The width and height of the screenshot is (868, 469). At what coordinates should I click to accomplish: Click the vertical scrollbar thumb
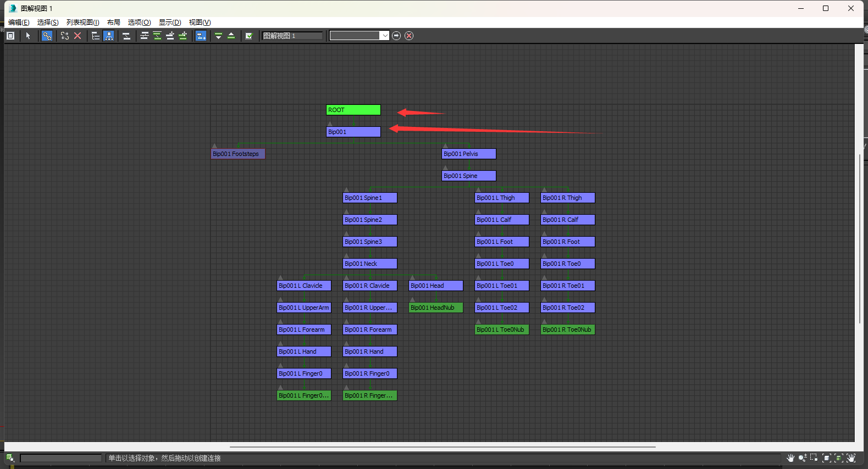coord(860,238)
